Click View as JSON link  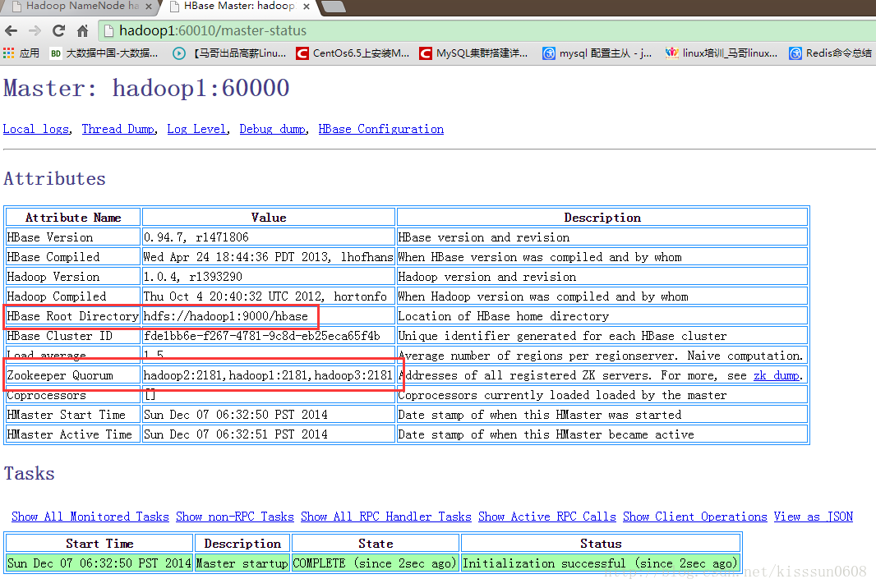coord(814,517)
